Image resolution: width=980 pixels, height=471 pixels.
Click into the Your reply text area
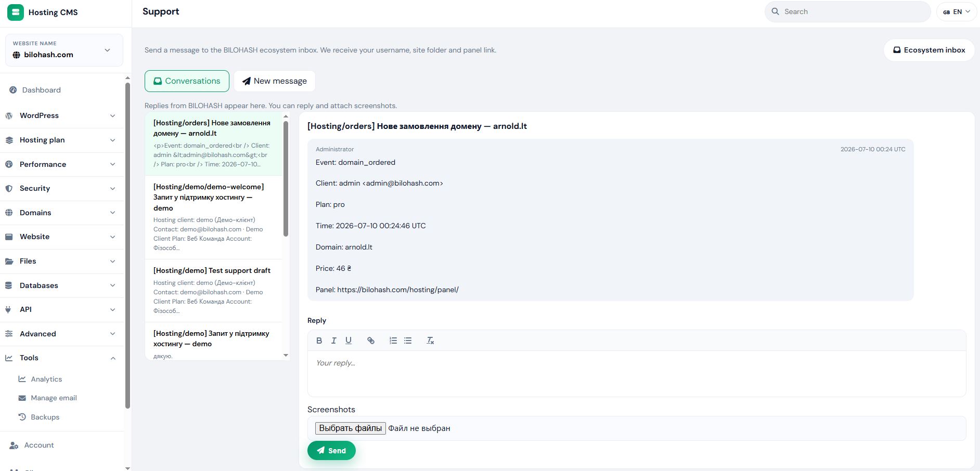637,373
